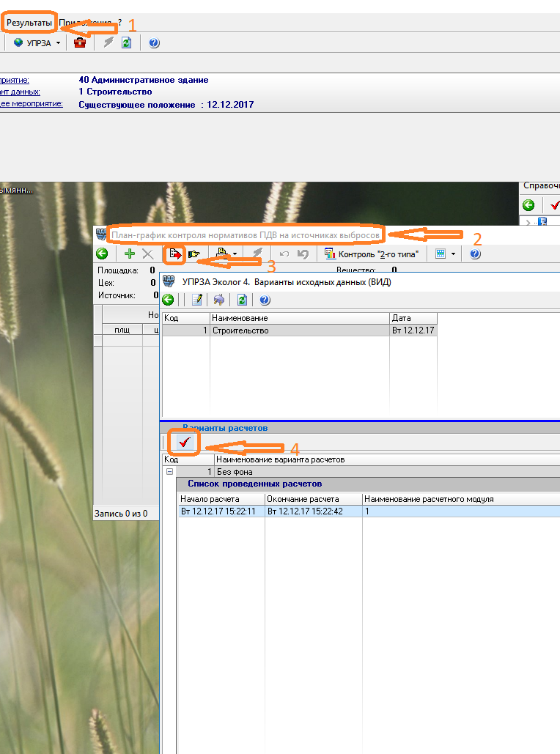Click the green refresh icon in main toolbar
560x754 pixels.
(x=127, y=43)
